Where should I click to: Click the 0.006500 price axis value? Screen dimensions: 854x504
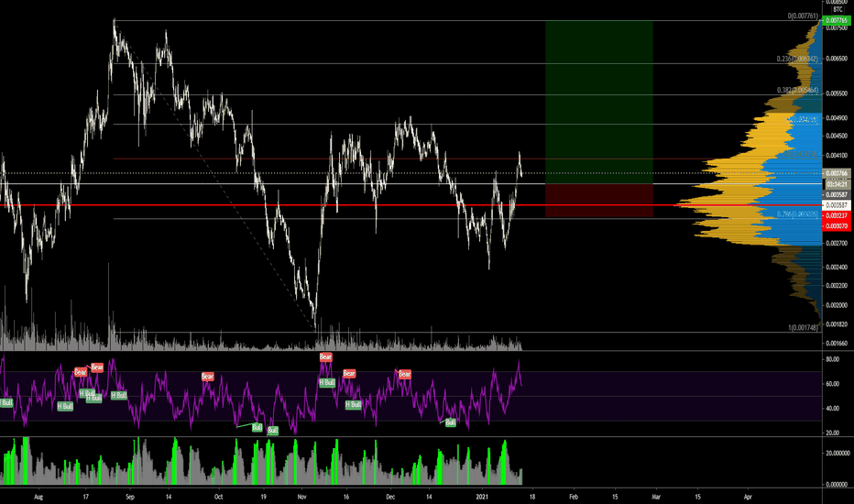click(837, 59)
